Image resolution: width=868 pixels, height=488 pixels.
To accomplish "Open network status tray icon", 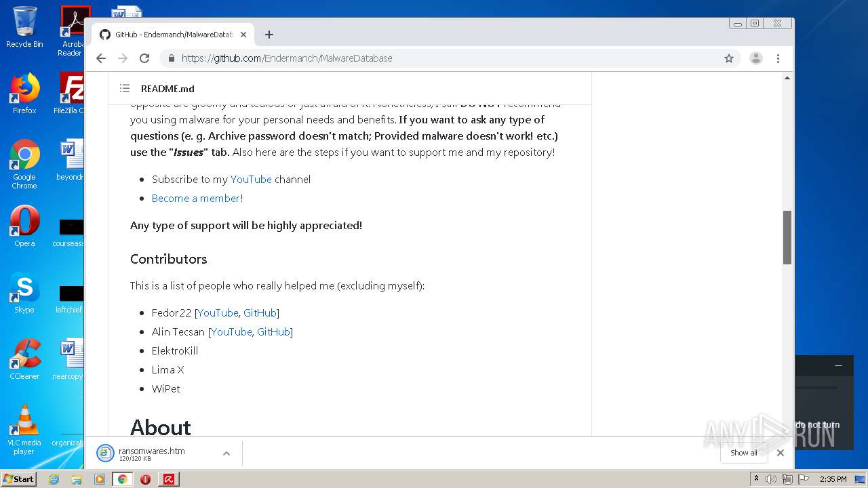I will 787,479.
